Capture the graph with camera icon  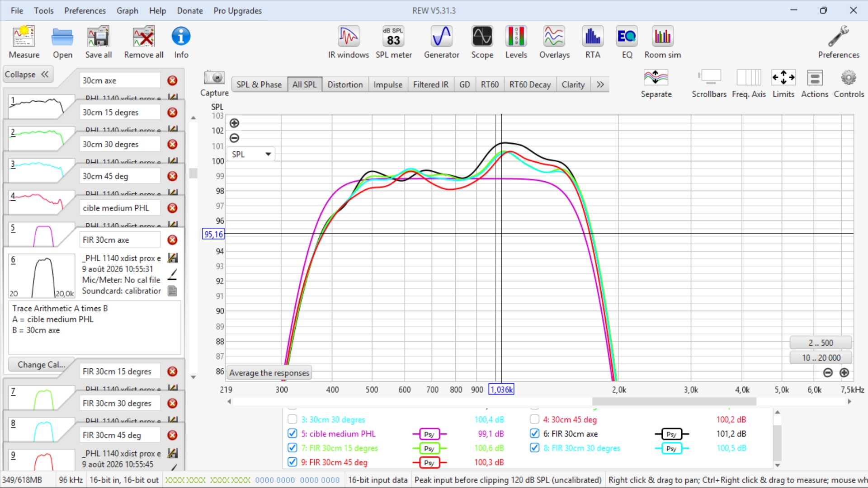pyautogui.click(x=214, y=83)
